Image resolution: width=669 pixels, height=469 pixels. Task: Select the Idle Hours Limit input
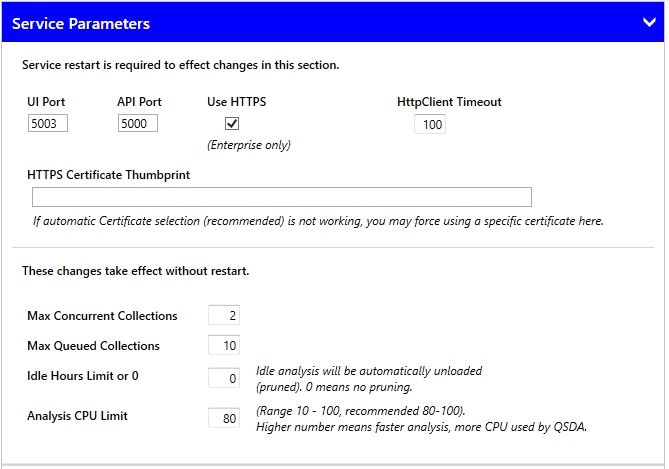coord(224,378)
